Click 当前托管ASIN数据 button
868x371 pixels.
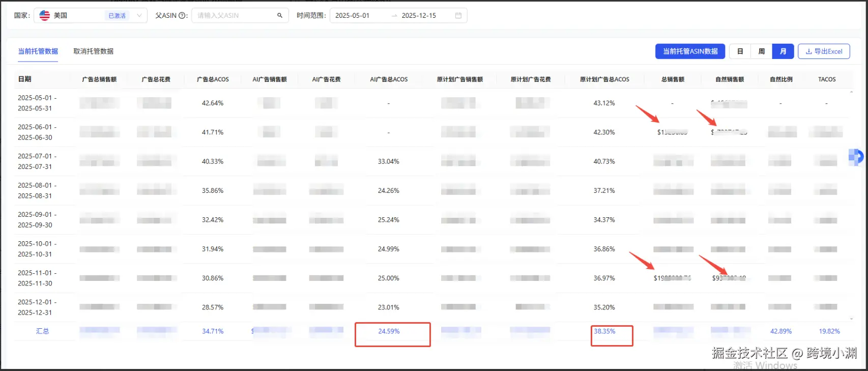[x=690, y=51]
